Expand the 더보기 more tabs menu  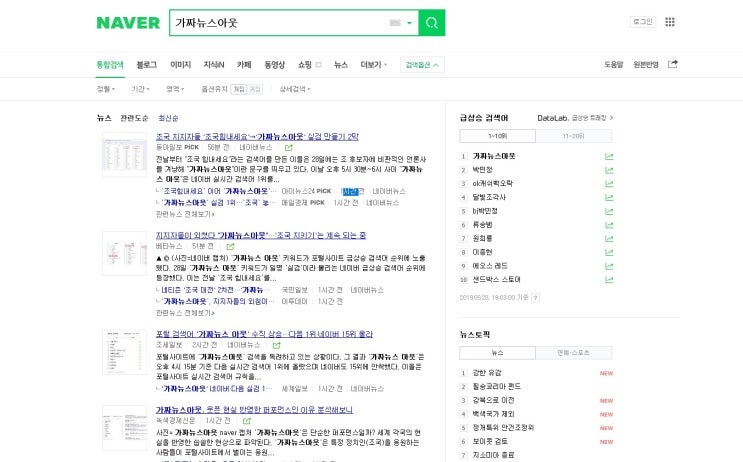374,65
